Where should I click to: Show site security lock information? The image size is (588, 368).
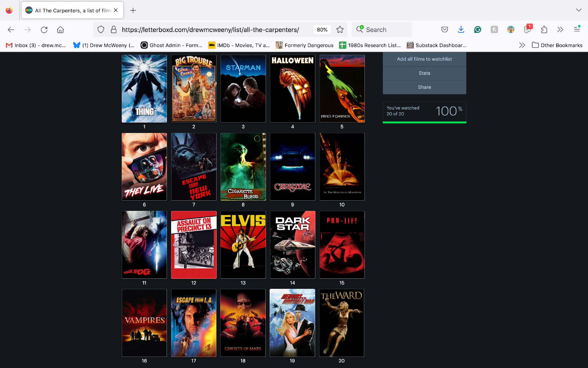tap(113, 30)
